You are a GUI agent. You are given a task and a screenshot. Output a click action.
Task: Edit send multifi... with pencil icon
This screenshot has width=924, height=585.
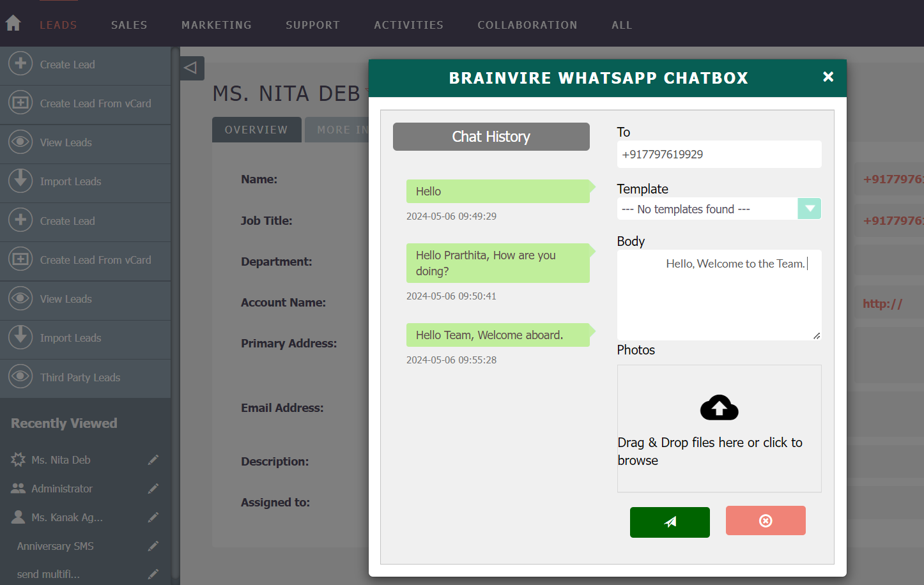click(x=153, y=574)
